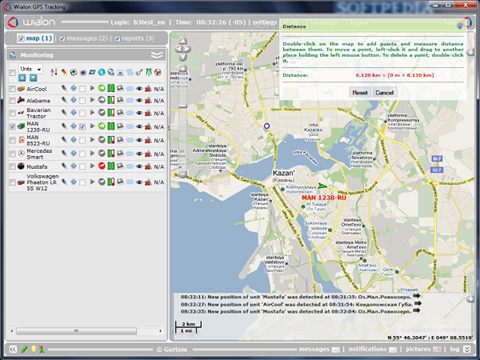Open the reports (3) tab
This screenshot has height=360, width=480.
(x=138, y=38)
